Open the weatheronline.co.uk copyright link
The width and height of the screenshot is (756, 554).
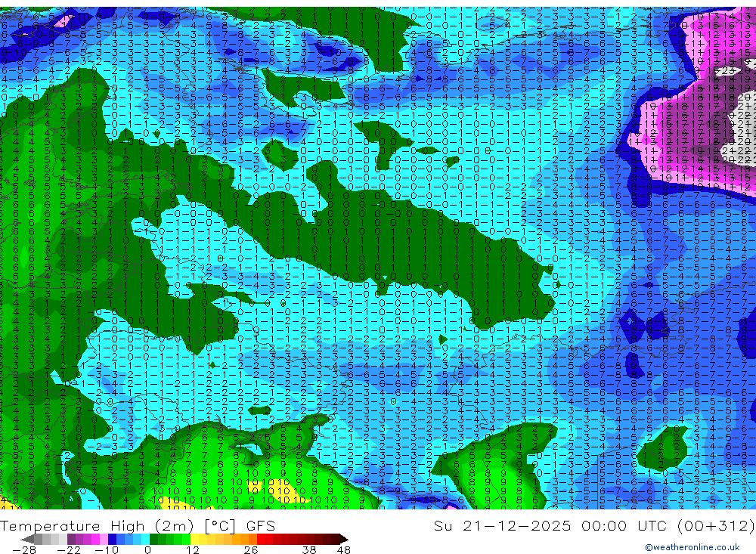[692, 547]
